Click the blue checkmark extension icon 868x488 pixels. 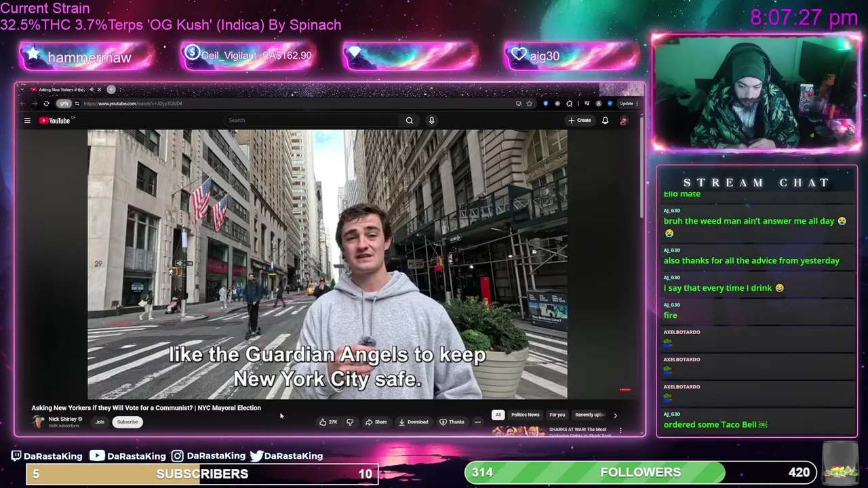coord(610,104)
